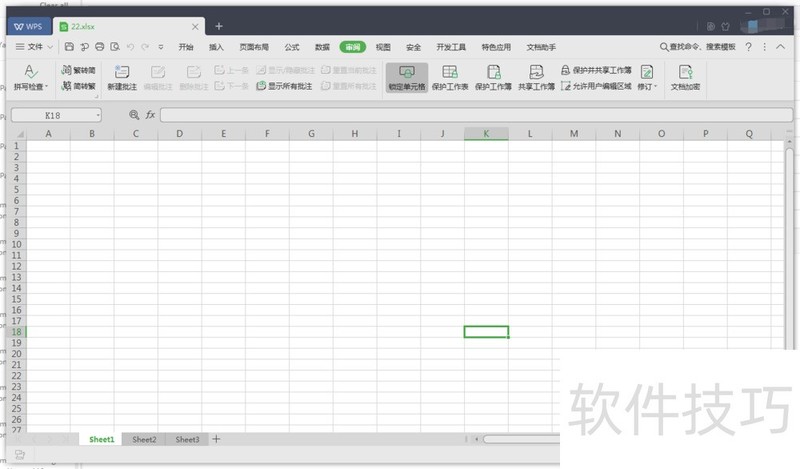Collapse the ribbon with the chevron

coord(781,46)
